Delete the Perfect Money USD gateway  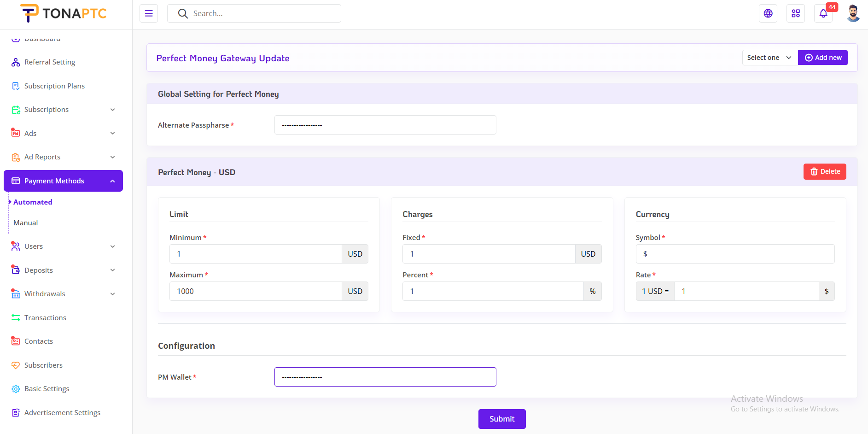coord(825,171)
